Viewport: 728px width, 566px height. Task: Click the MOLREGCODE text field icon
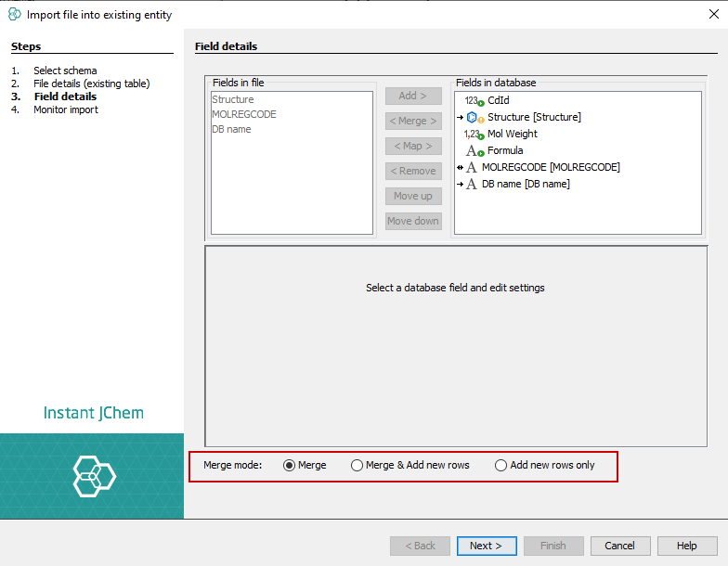pos(471,168)
